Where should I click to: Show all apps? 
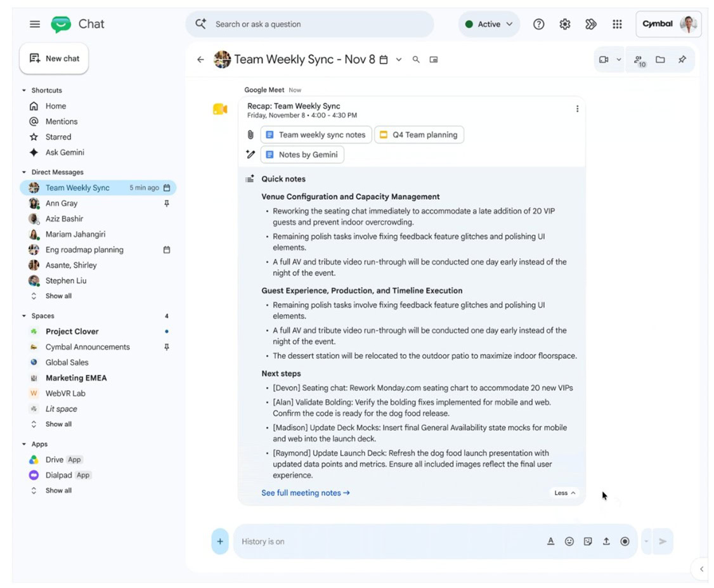click(x=58, y=490)
